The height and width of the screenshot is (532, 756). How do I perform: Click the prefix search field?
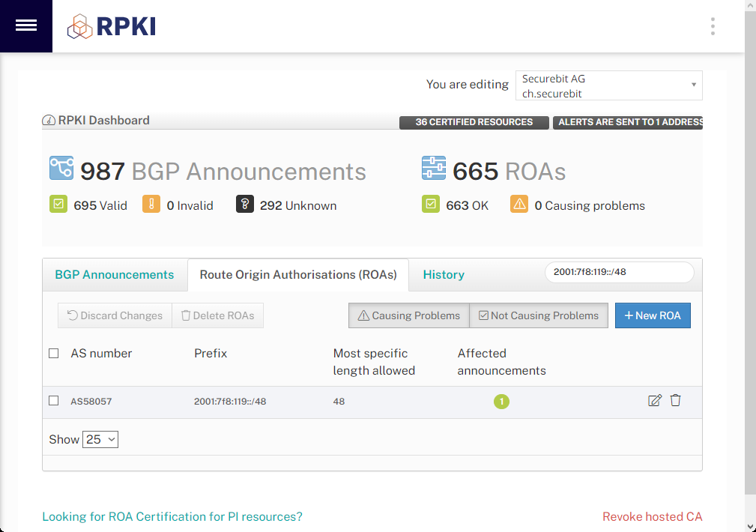[620, 272]
